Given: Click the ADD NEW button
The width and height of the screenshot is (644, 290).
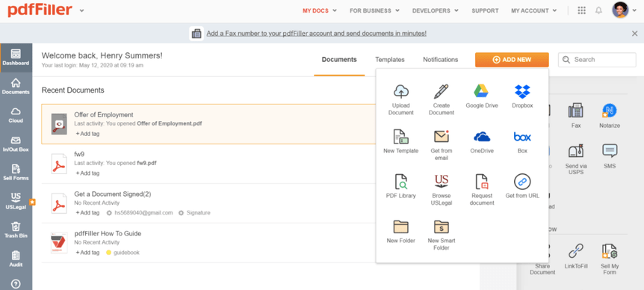Looking at the screenshot, I should (x=512, y=60).
